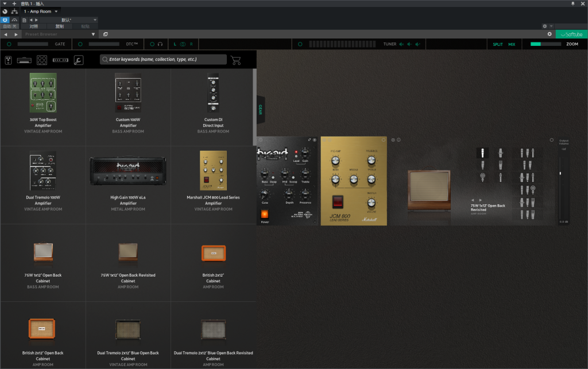Select the R channel button
The height and width of the screenshot is (369, 588).
(191, 44)
